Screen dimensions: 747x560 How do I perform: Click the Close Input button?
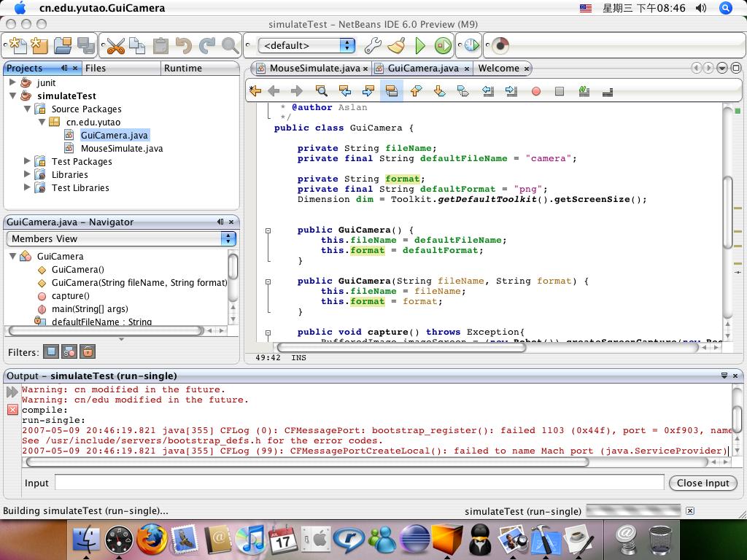tap(703, 483)
